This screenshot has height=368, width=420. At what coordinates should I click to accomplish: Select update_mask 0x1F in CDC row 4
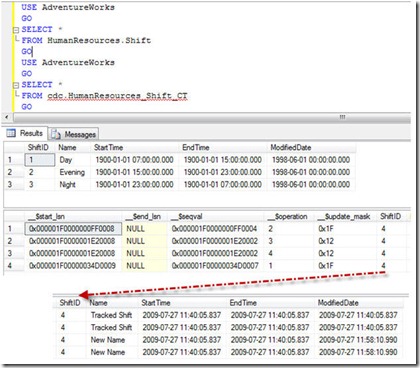(345, 266)
